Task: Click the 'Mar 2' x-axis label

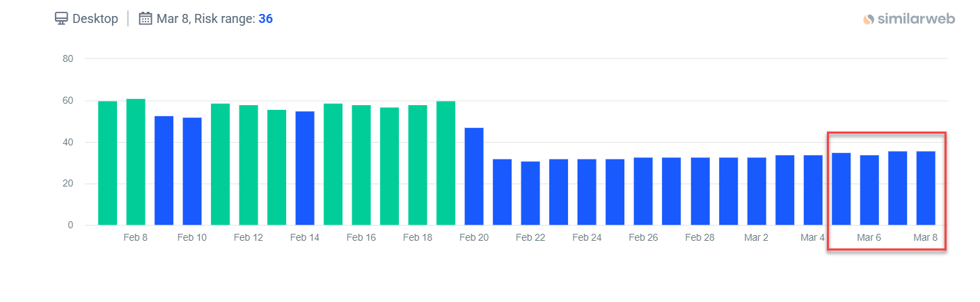Action: (756, 238)
